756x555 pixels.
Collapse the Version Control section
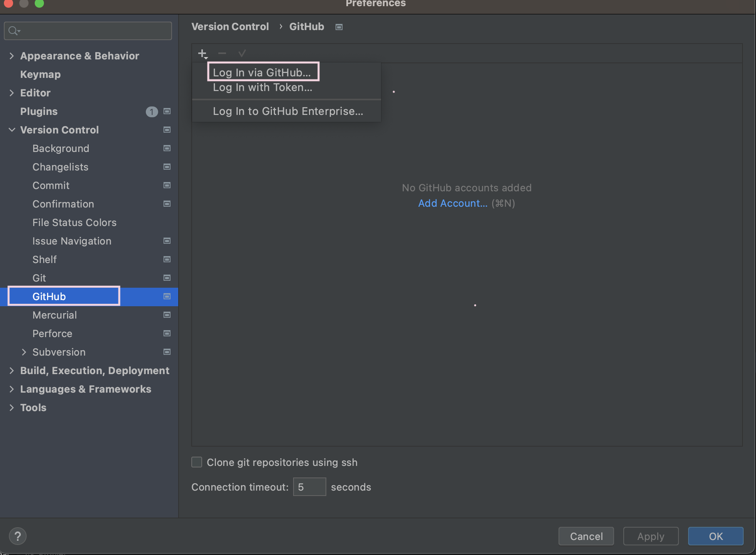point(12,130)
